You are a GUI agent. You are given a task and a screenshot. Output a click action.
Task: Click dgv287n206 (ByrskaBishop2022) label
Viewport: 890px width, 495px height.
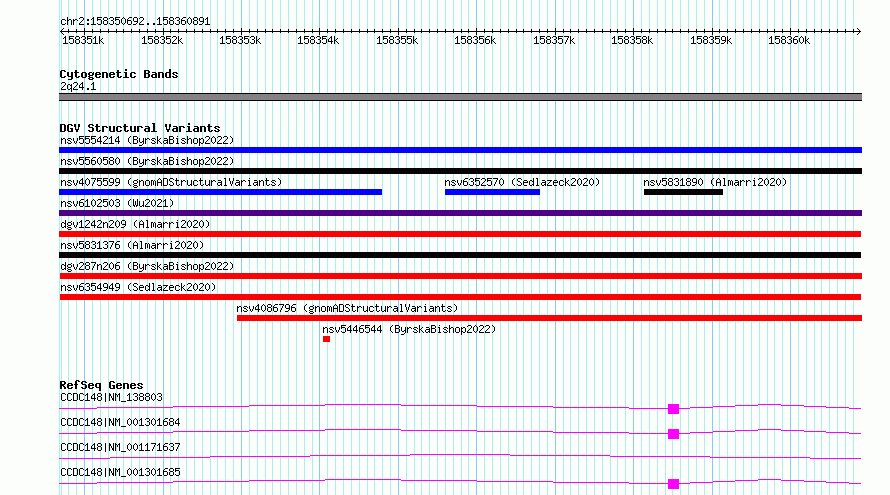point(147,266)
